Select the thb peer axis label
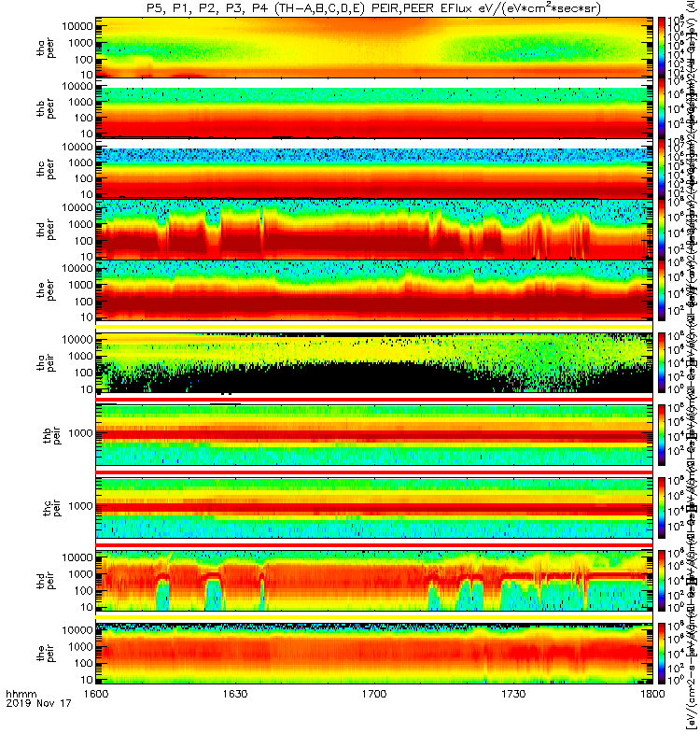The height and width of the screenshot is (747, 700). [x=46, y=108]
